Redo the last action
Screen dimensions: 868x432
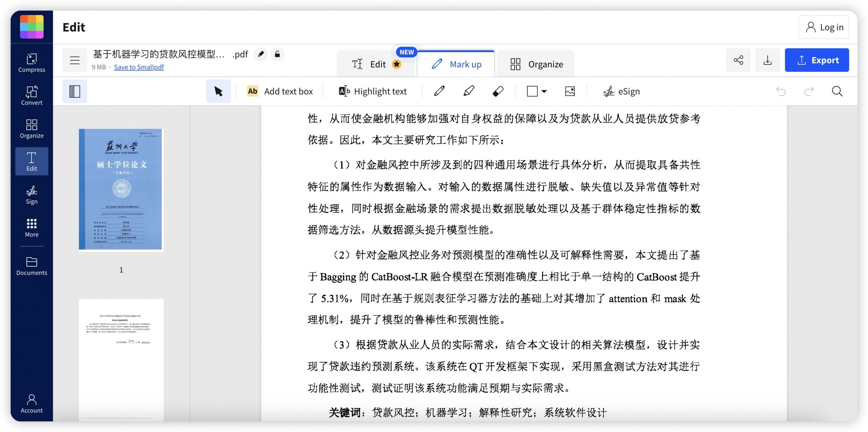click(x=809, y=91)
